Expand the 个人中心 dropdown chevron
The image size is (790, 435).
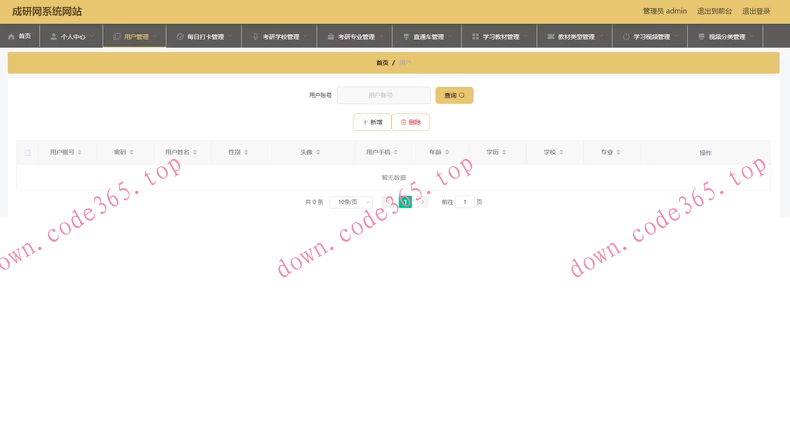pyautogui.click(x=91, y=36)
